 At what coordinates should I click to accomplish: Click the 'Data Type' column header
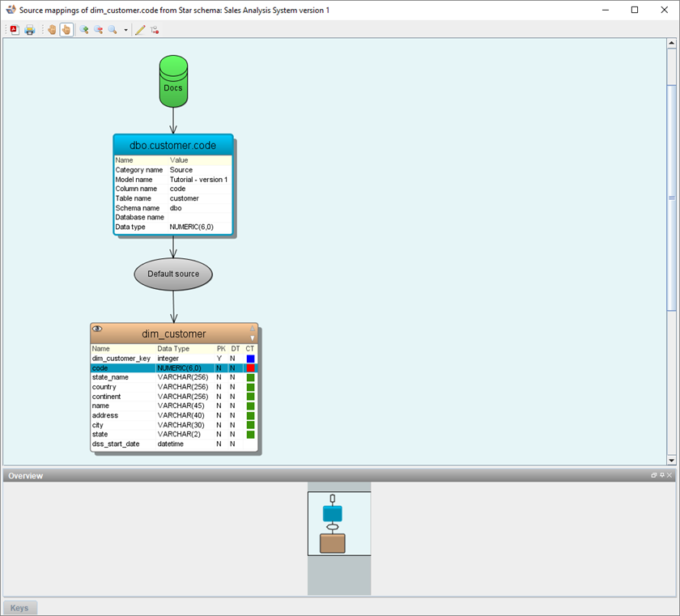tap(173, 349)
